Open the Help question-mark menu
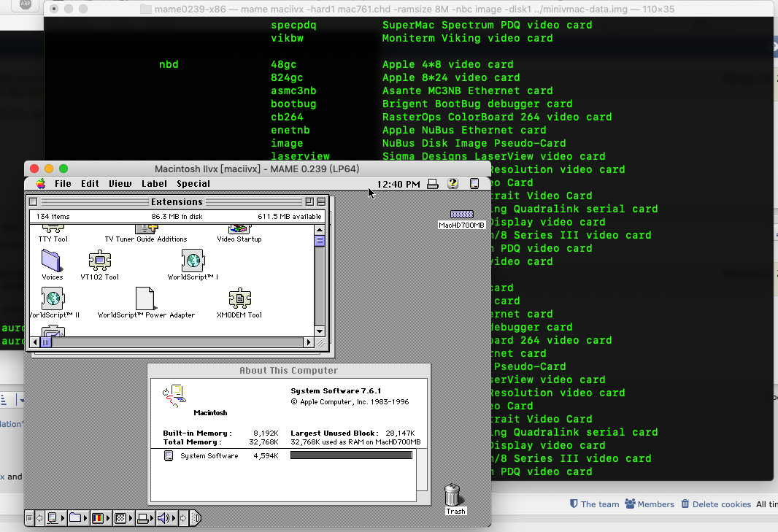Screen dimensions: 778x532 (452, 184)
